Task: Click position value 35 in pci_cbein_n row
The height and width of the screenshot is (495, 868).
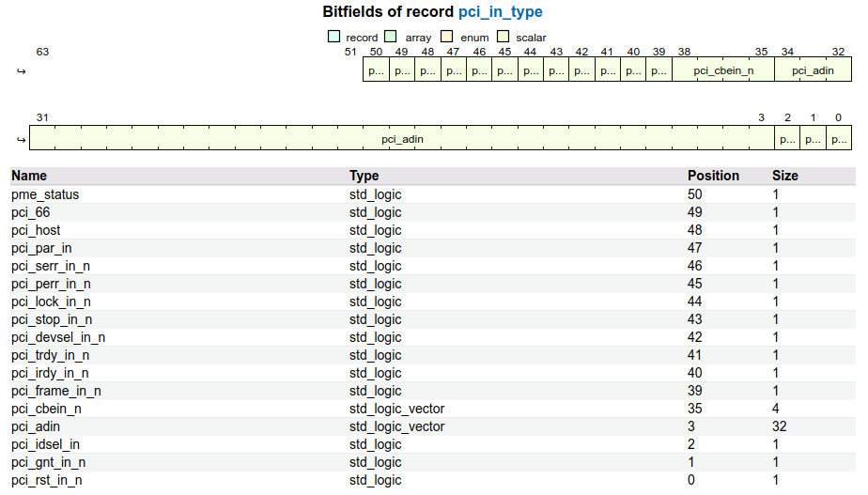Action: [x=695, y=409]
